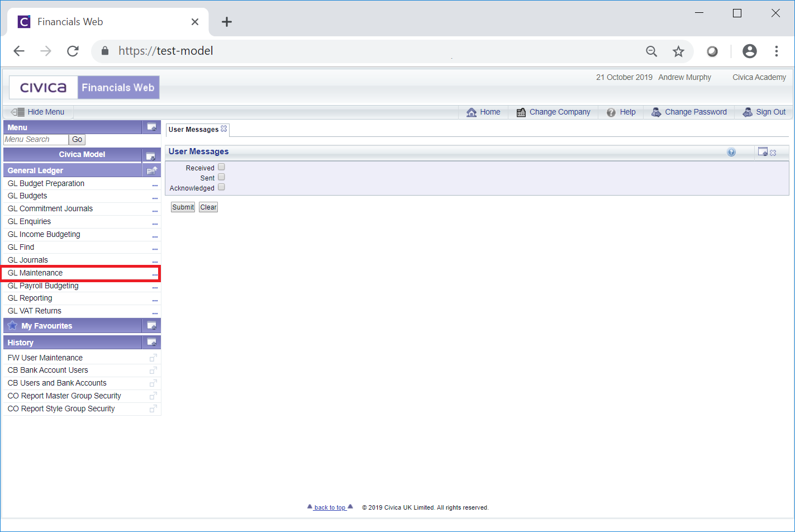Click the Change Password icon
The image size is (795, 532).
[656, 112]
